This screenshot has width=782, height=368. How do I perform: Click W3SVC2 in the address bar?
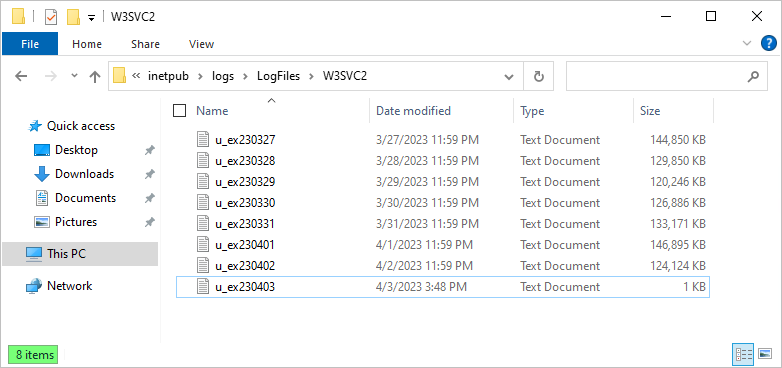click(345, 76)
